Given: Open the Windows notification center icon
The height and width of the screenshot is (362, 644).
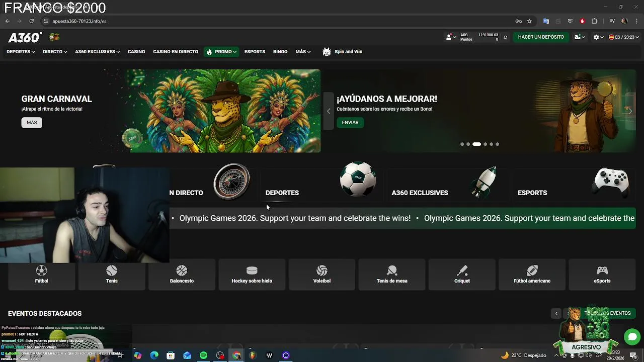Looking at the screenshot, I should click(x=633, y=355).
